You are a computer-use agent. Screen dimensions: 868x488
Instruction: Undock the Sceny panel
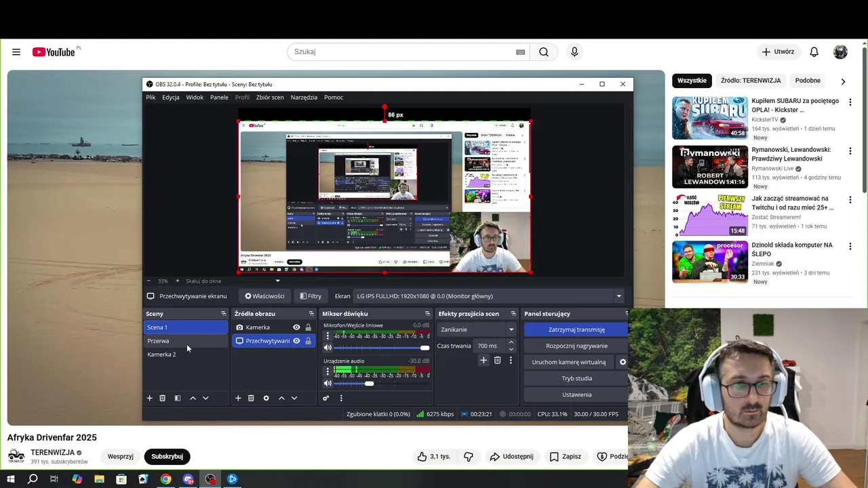coord(224,314)
